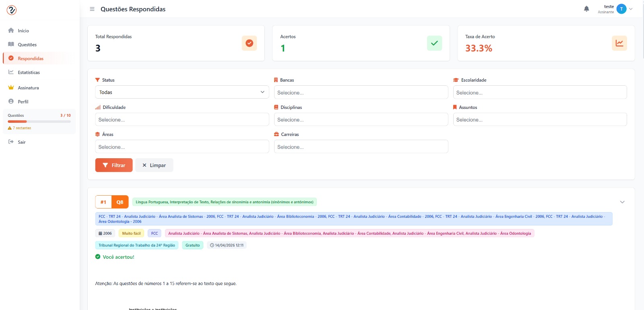Screen dimensions: 644x310
Task: Click the app logo in the sidebar
Action: tap(12, 10)
